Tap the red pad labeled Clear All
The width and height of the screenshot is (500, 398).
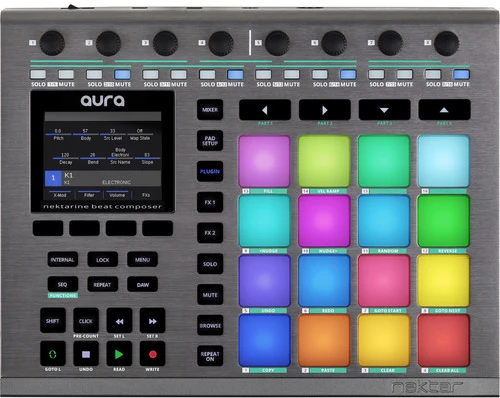click(x=444, y=340)
